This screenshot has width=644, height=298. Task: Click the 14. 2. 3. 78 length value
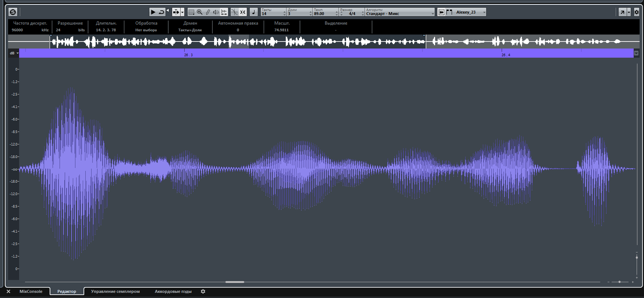tap(106, 30)
